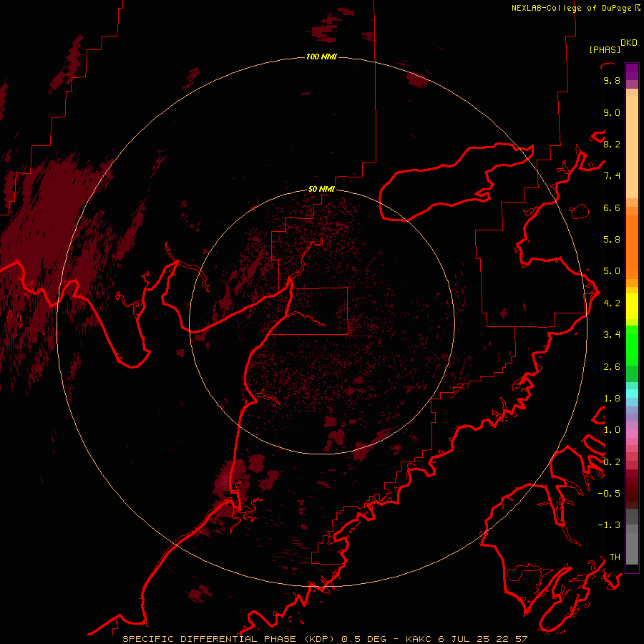Pick the large peach band in the color bar
Viewport: 644px width, 644px height.
(x=632, y=147)
